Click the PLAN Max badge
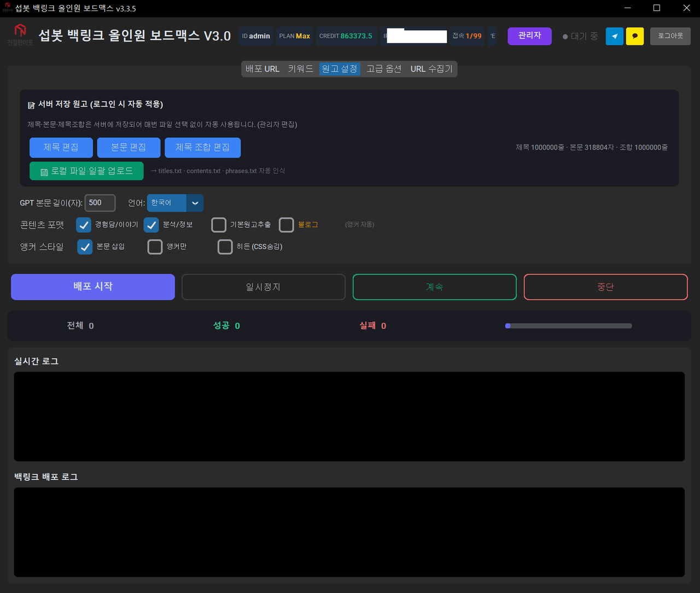The width and height of the screenshot is (700, 593). pos(295,36)
